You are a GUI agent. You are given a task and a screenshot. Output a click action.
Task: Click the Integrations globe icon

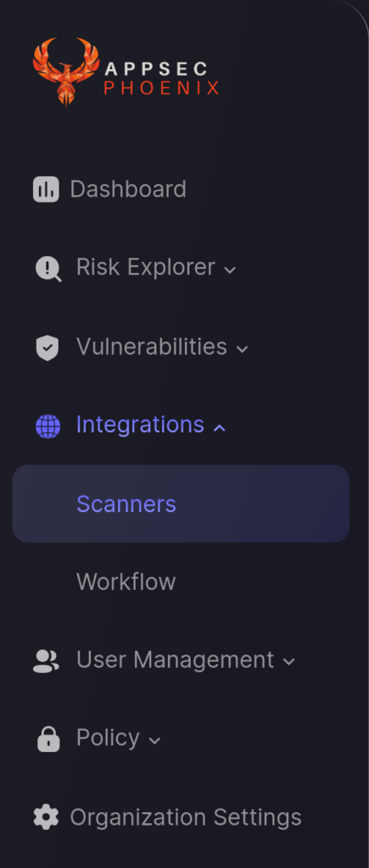pyautogui.click(x=48, y=427)
